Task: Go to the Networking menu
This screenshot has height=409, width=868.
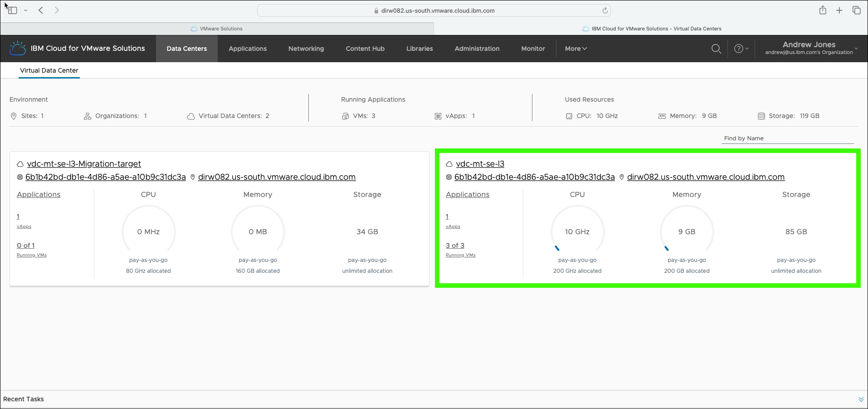Action: point(306,49)
